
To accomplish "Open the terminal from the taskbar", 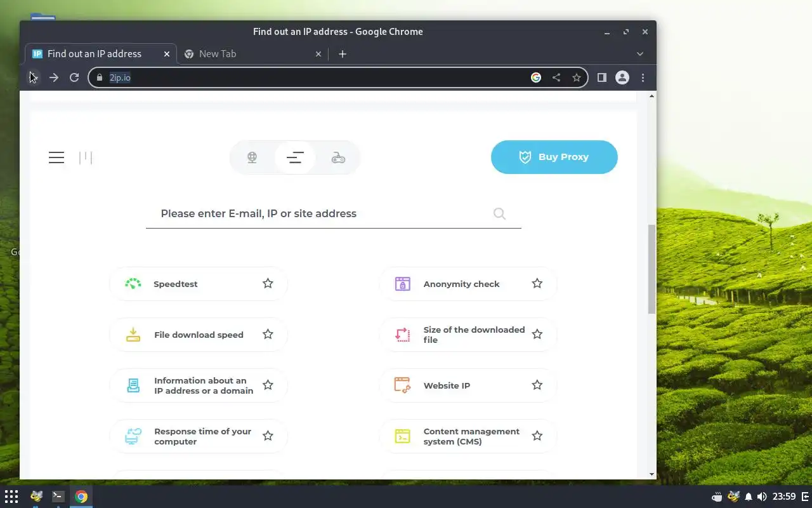I will (x=58, y=497).
